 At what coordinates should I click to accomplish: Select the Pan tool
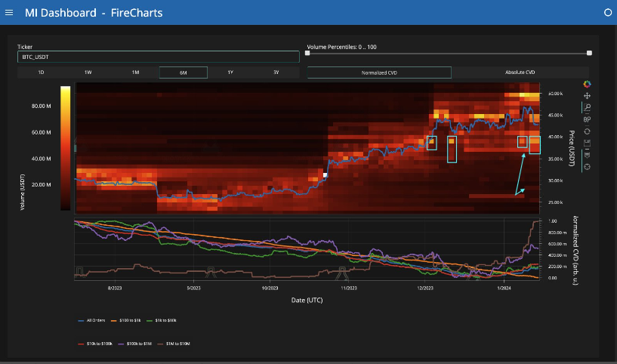click(587, 96)
